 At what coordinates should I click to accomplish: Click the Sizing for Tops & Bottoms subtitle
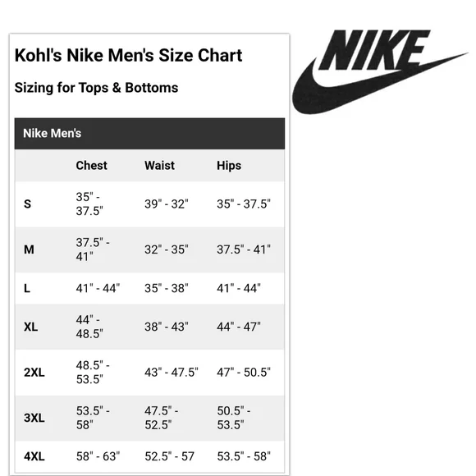tap(96, 88)
